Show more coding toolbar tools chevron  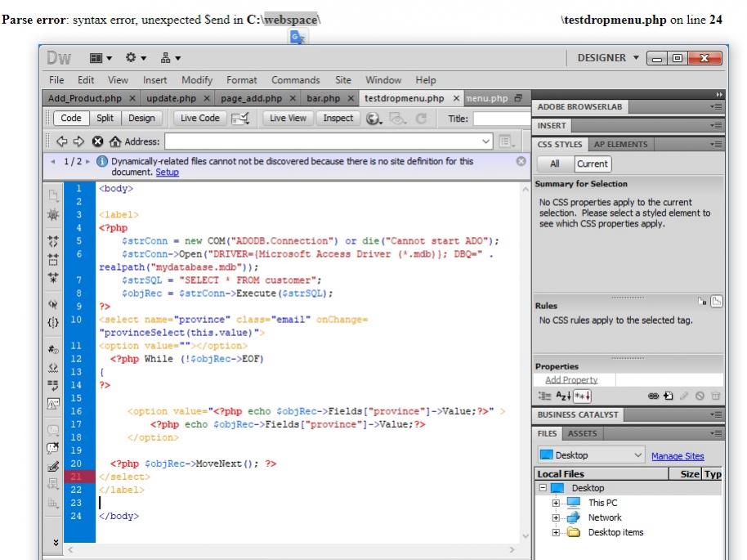pyautogui.click(x=56, y=542)
